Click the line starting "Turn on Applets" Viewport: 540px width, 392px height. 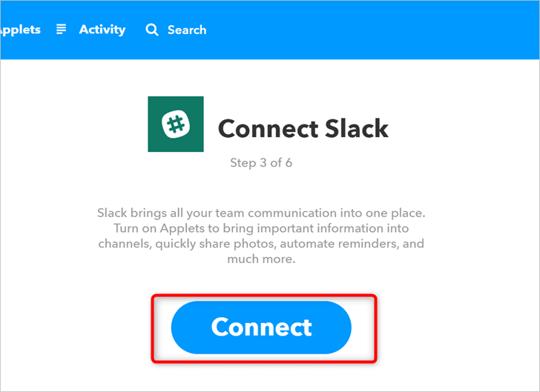coord(261,228)
